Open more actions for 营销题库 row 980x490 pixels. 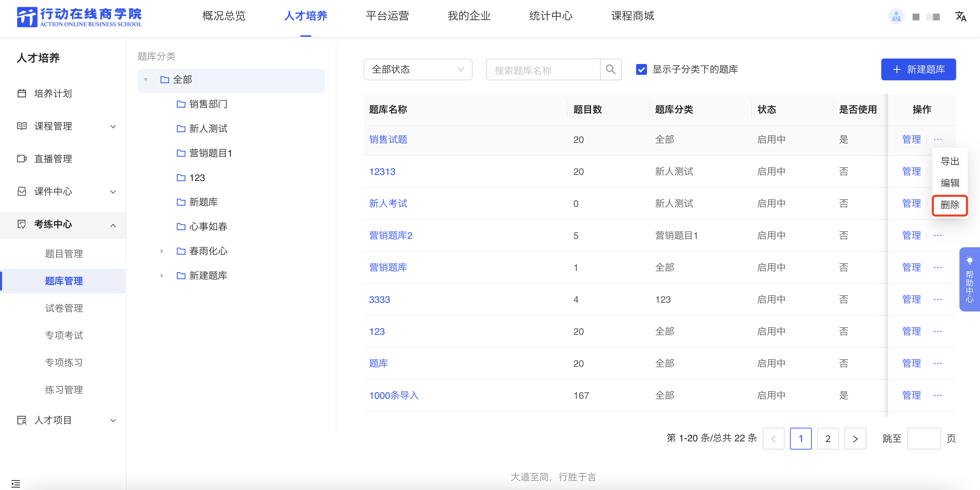(x=937, y=267)
